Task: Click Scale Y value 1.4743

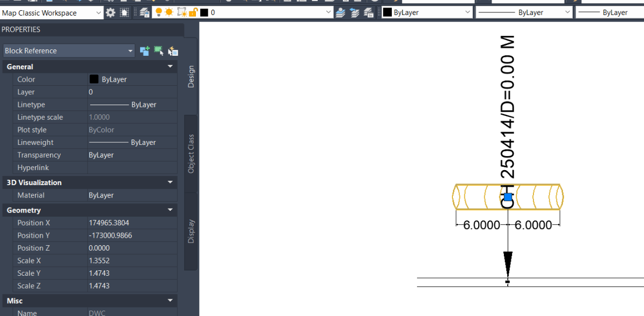Action: [x=132, y=274]
